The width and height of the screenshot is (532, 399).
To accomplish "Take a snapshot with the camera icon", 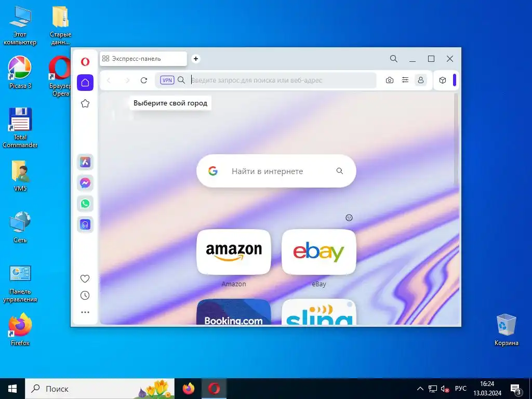I will 390,80.
